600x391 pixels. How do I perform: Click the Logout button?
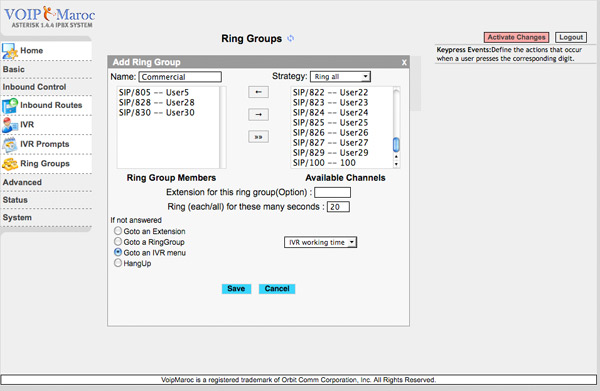coord(571,37)
